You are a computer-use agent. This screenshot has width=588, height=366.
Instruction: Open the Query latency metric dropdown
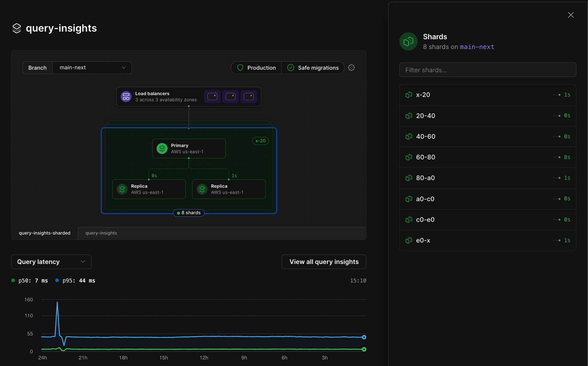51,262
